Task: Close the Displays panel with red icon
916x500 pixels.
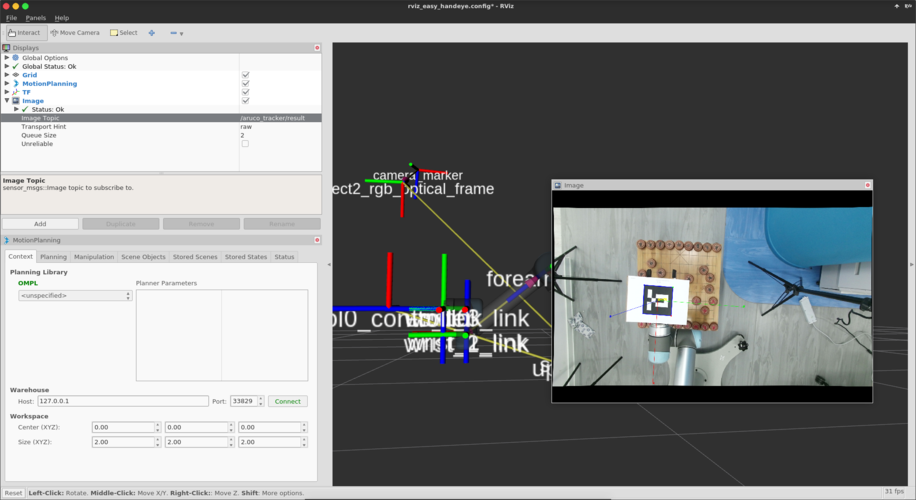Action: tap(317, 48)
